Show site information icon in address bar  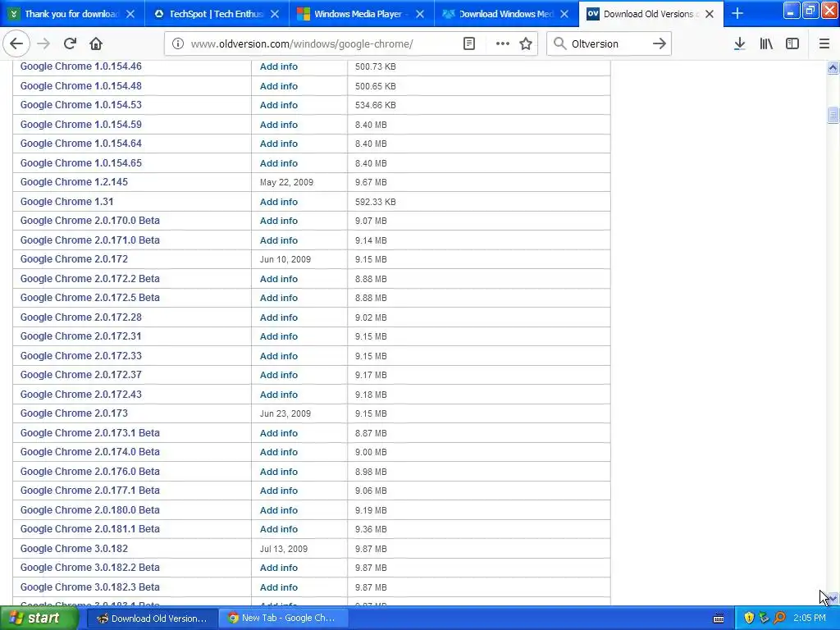click(x=178, y=43)
